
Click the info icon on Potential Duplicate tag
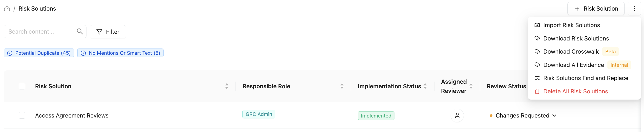(10, 53)
